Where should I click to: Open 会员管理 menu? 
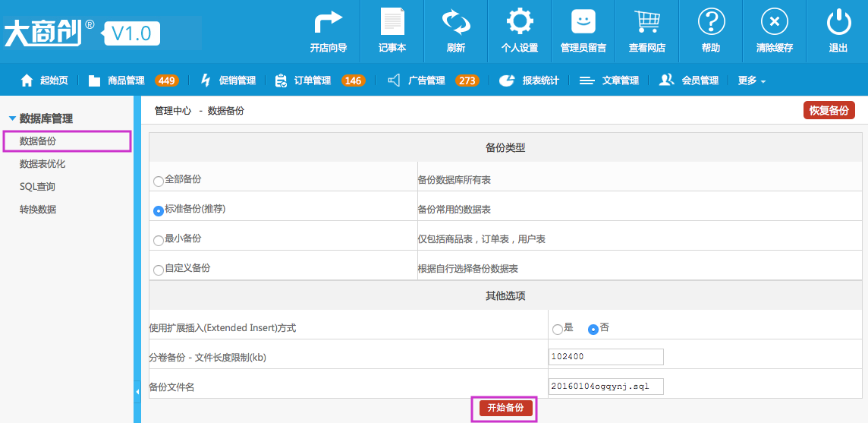coord(700,81)
